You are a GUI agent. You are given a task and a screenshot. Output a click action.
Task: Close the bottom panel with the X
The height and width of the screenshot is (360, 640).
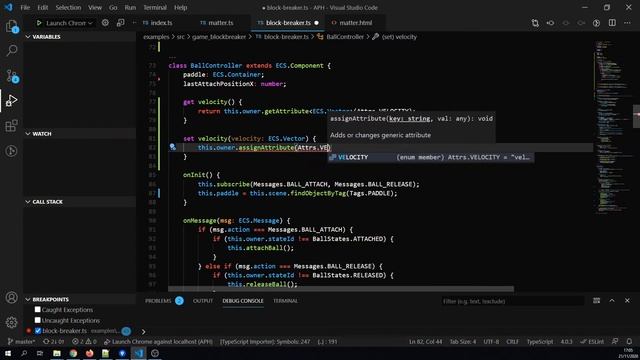(627, 300)
